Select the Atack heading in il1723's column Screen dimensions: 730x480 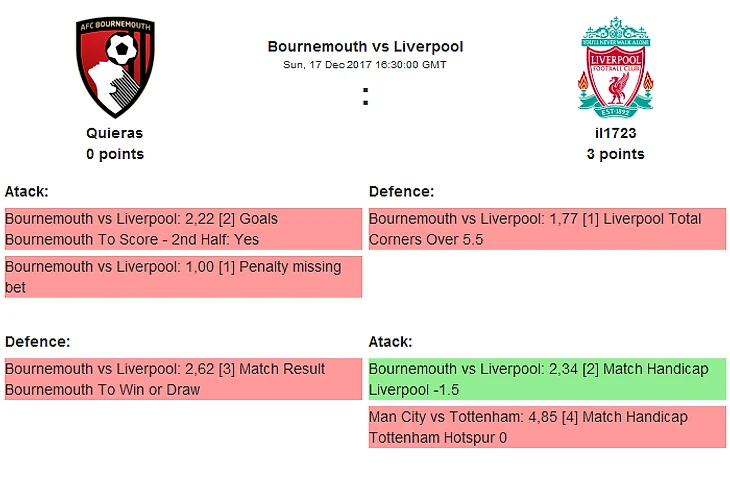pyautogui.click(x=391, y=341)
